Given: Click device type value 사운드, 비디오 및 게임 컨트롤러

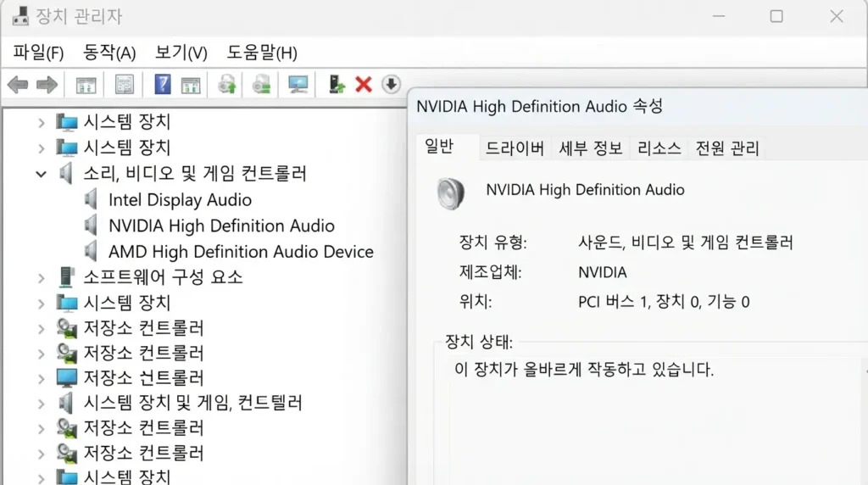Looking at the screenshot, I should (x=685, y=242).
